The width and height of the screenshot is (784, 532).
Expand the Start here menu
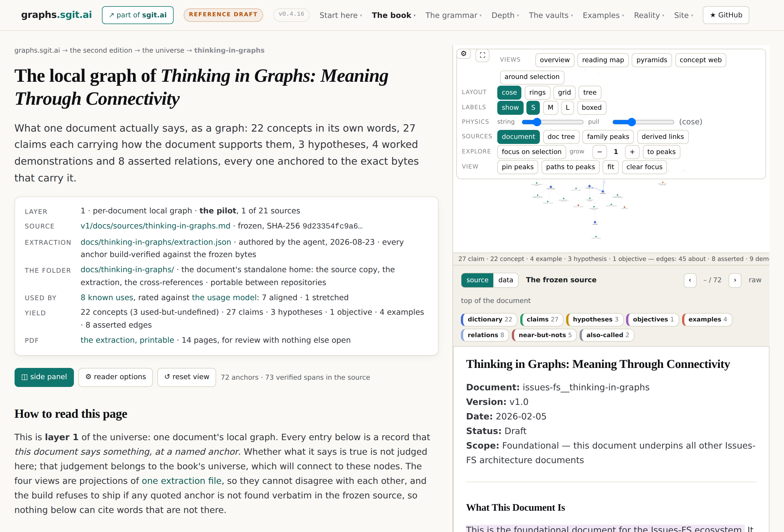(341, 15)
